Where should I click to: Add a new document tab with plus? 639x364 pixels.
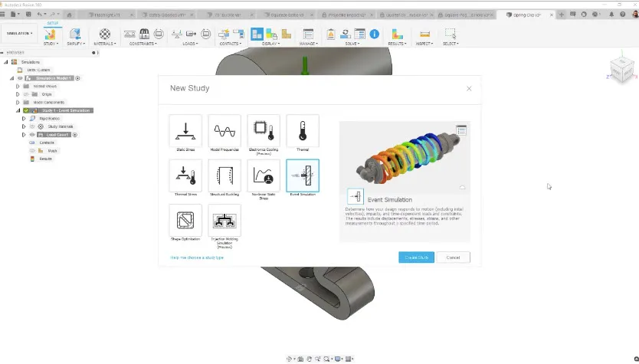click(561, 15)
